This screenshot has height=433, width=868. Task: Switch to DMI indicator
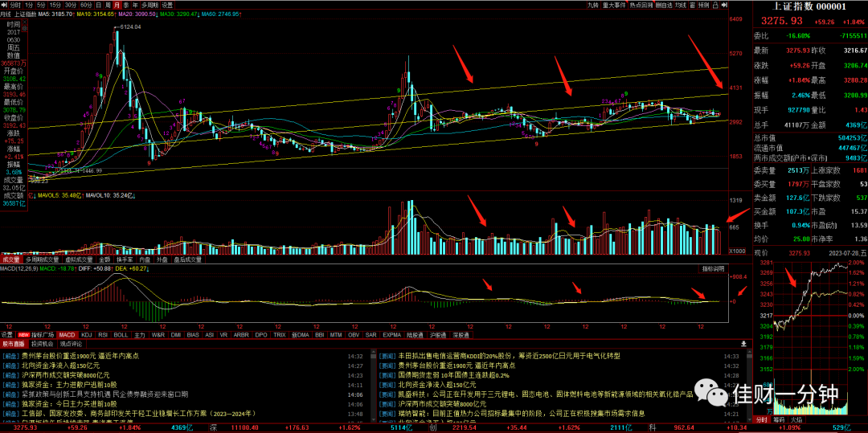176,335
